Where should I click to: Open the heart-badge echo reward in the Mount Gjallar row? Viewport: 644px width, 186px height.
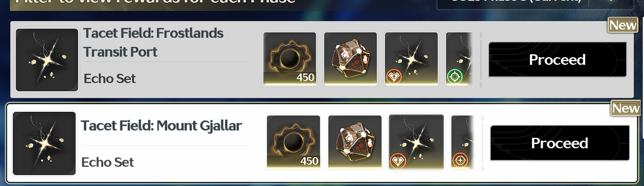coord(416,142)
